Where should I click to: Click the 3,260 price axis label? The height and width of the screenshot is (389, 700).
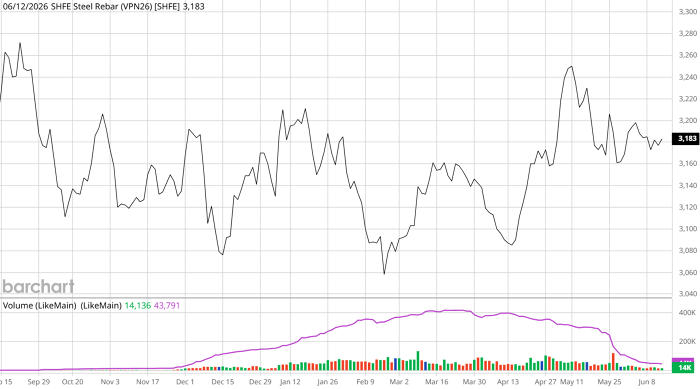pyautogui.click(x=688, y=55)
